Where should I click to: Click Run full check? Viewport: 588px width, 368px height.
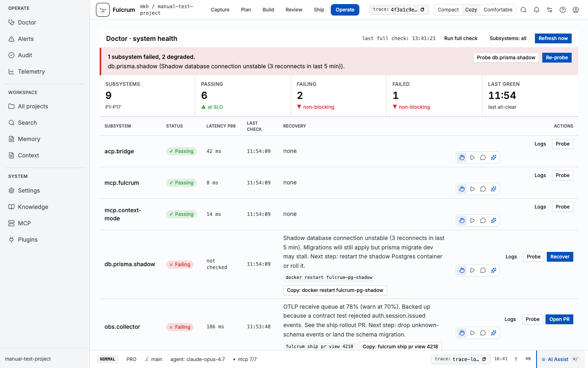pyautogui.click(x=461, y=38)
